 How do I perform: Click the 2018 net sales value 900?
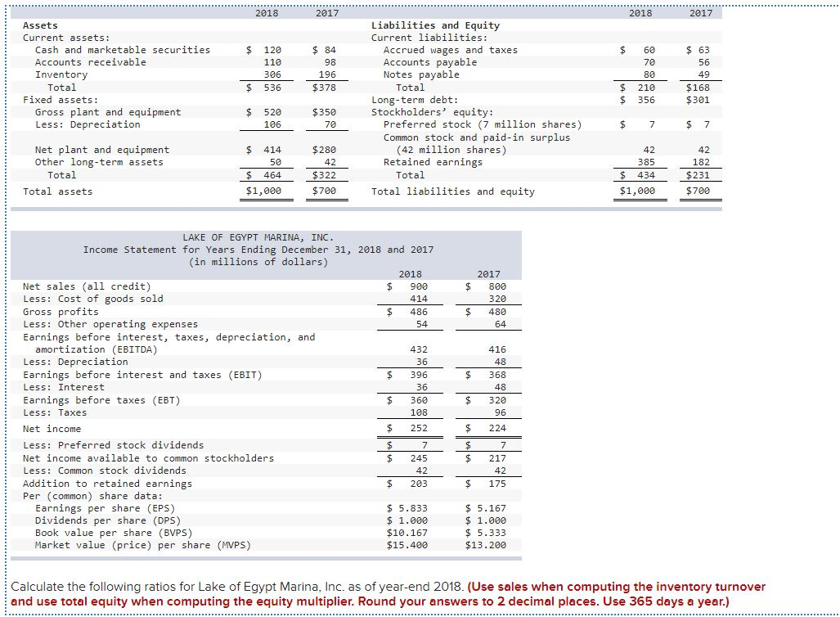[419, 286]
